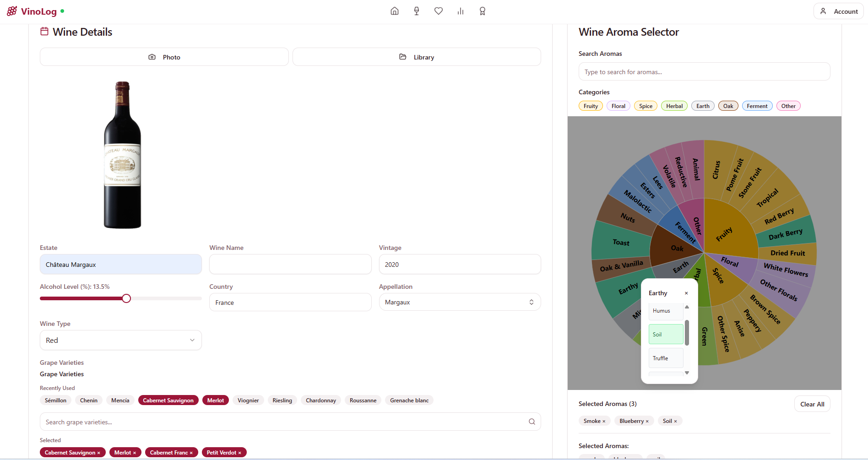The image size is (868, 460).
Task: Remove Selected Merlot grape chip
Action: pos(135,453)
